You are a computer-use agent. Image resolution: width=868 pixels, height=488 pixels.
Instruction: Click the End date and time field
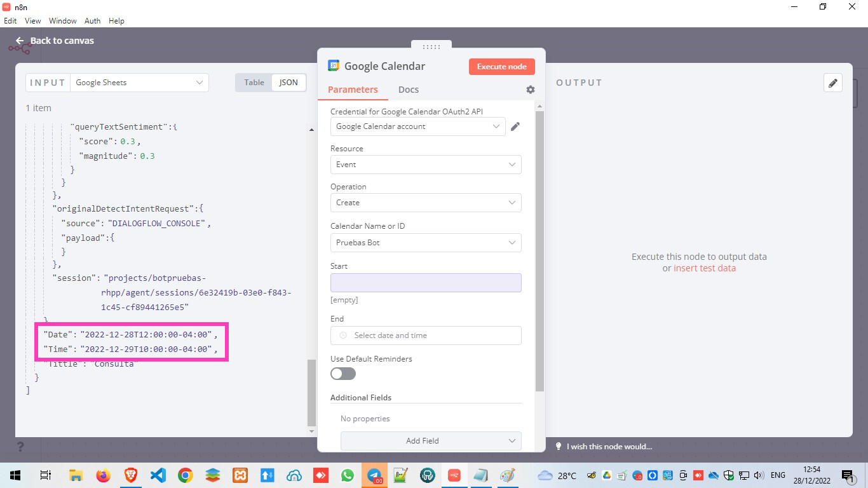point(426,335)
